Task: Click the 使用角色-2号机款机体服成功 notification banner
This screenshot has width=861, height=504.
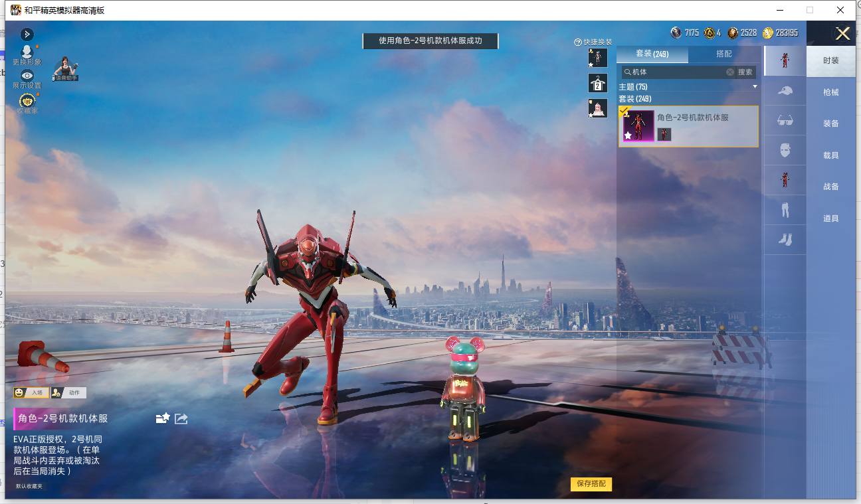Action: [x=430, y=41]
